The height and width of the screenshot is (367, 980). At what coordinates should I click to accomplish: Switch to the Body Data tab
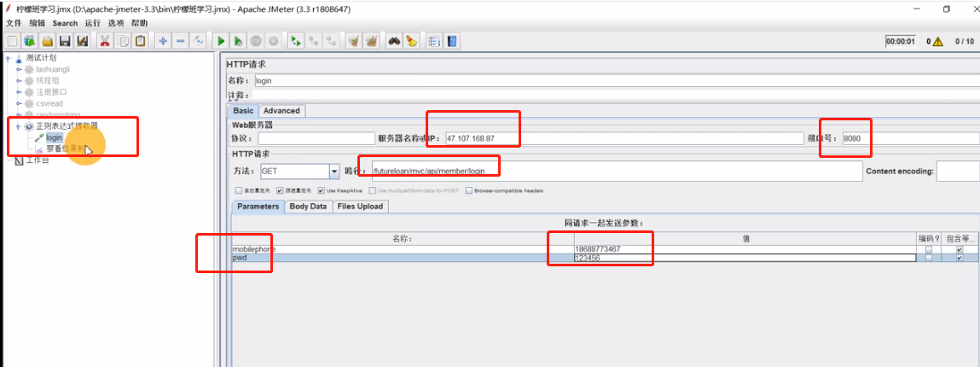(308, 207)
